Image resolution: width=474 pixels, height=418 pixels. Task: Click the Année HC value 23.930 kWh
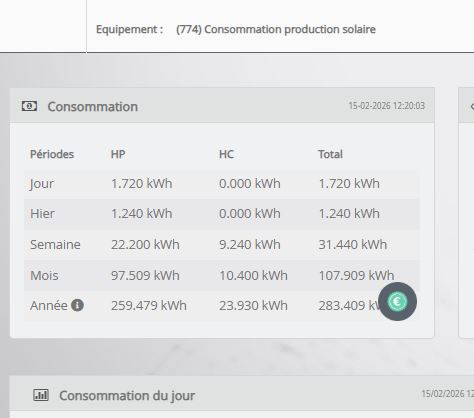click(x=253, y=306)
